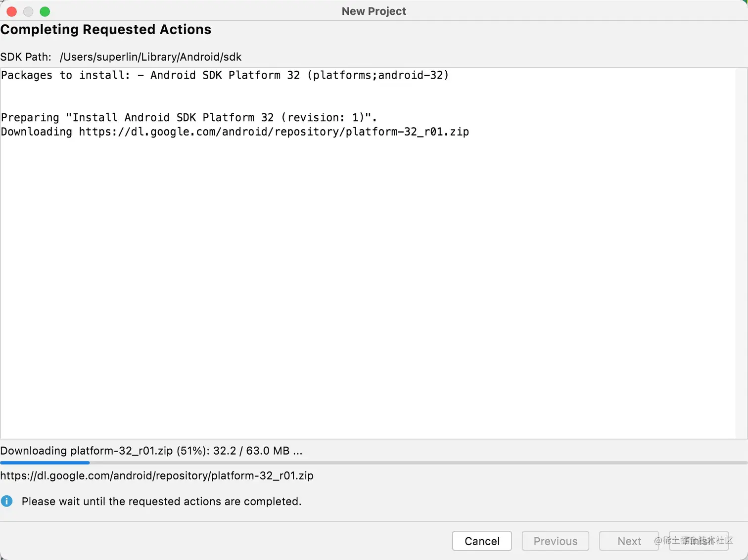Maximize window using the green button
The width and height of the screenshot is (748, 560).
[x=45, y=11]
